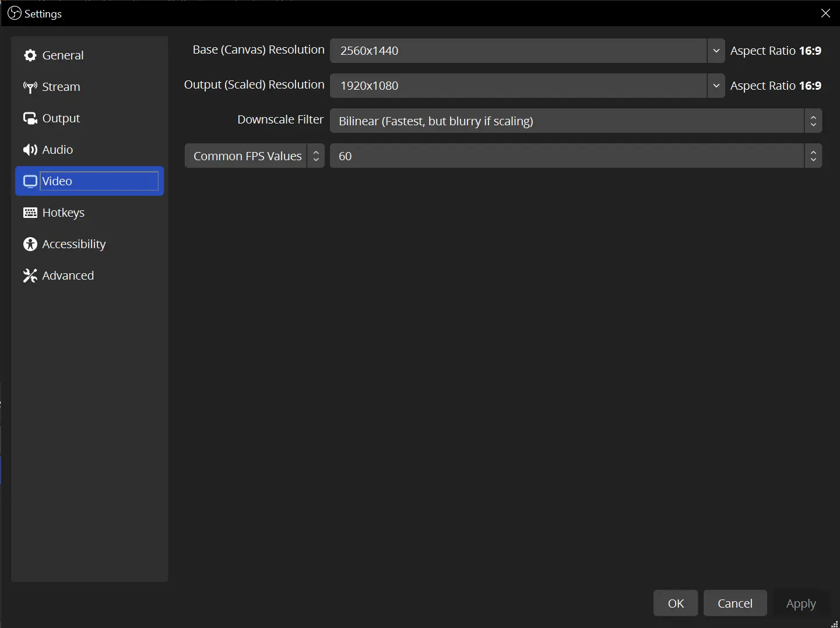Click the 1920x1080 output resolution field

pos(518,86)
